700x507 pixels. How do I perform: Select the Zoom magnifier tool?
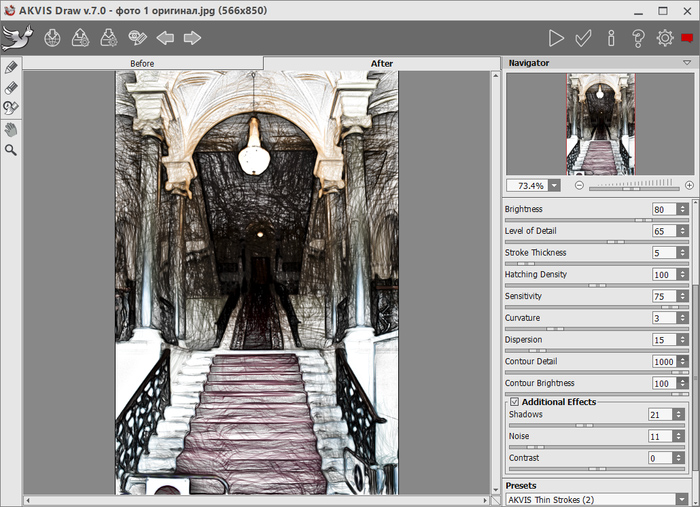[11, 150]
